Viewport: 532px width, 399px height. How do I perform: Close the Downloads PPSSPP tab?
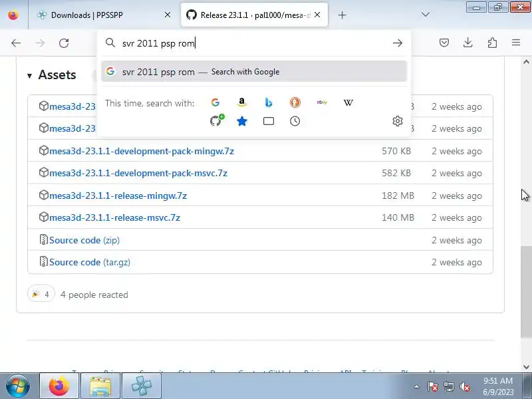pyautogui.click(x=168, y=15)
